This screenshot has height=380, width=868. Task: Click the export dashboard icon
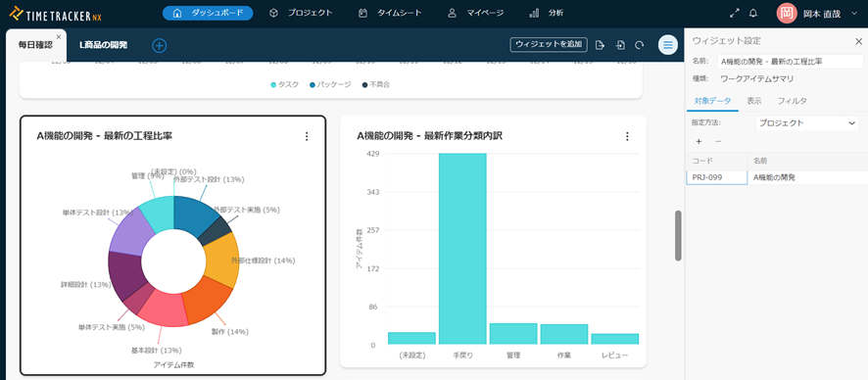[x=600, y=45]
